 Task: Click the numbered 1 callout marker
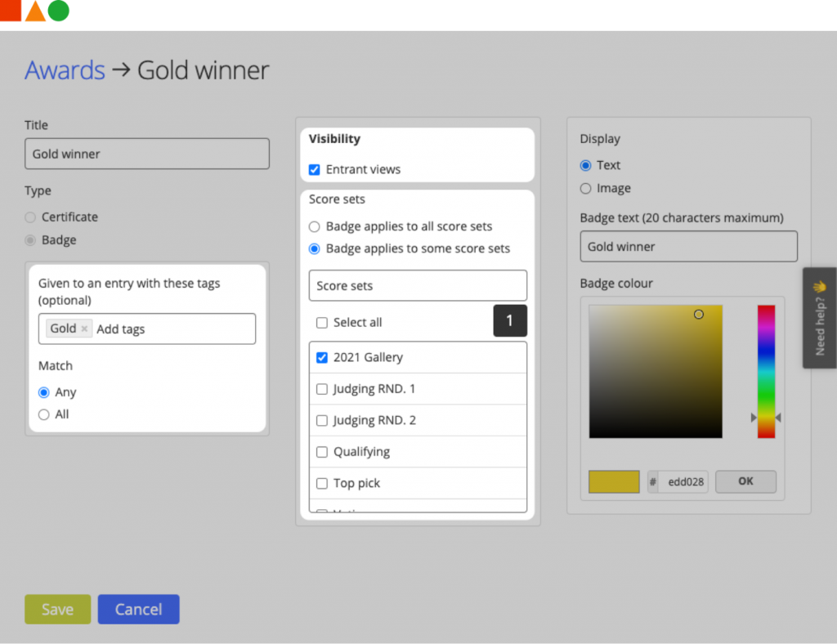coord(510,321)
